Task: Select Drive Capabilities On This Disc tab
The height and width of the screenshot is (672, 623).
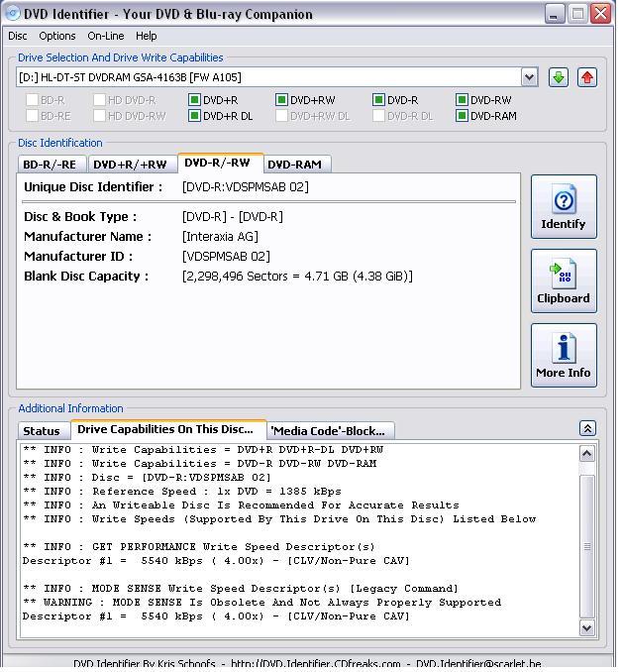Action: point(167,429)
